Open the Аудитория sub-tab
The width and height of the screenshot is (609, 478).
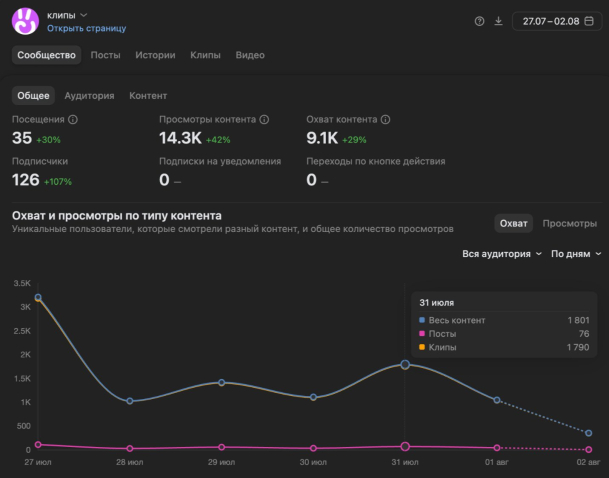[89, 96]
